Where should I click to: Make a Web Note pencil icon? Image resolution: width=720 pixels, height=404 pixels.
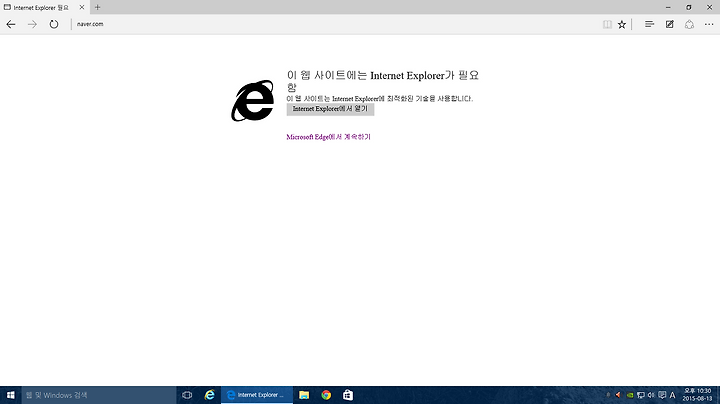pyautogui.click(x=669, y=24)
